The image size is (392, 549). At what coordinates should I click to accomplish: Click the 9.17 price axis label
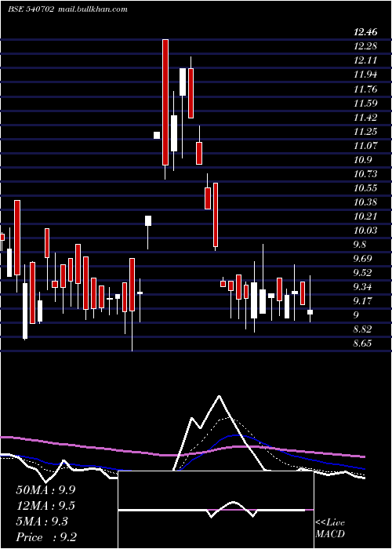362,301
